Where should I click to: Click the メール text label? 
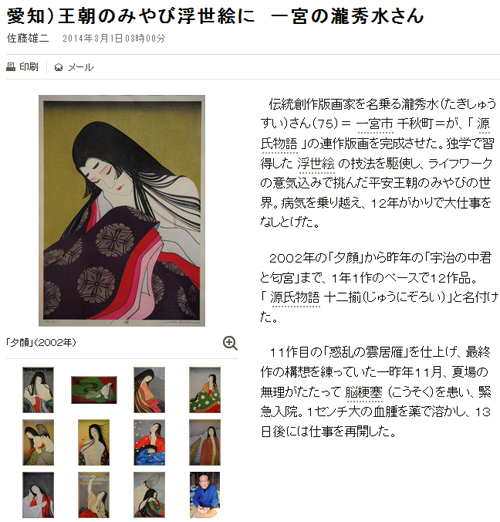click(x=81, y=67)
